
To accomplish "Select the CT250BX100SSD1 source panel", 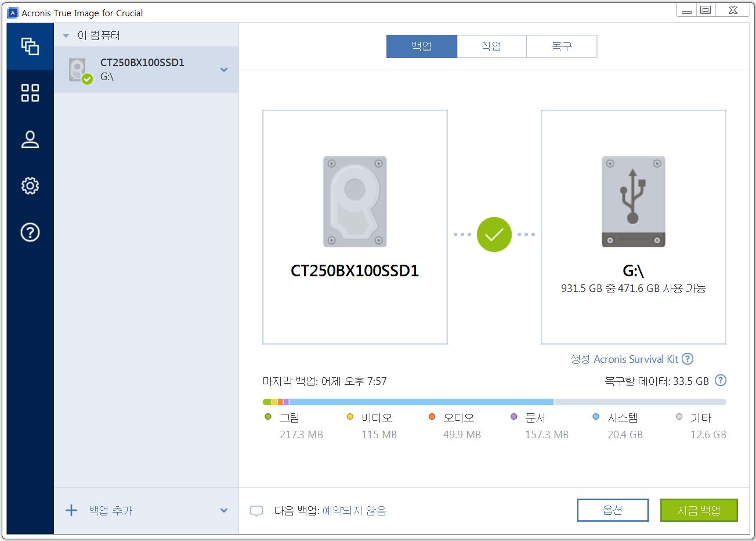I will (355, 227).
